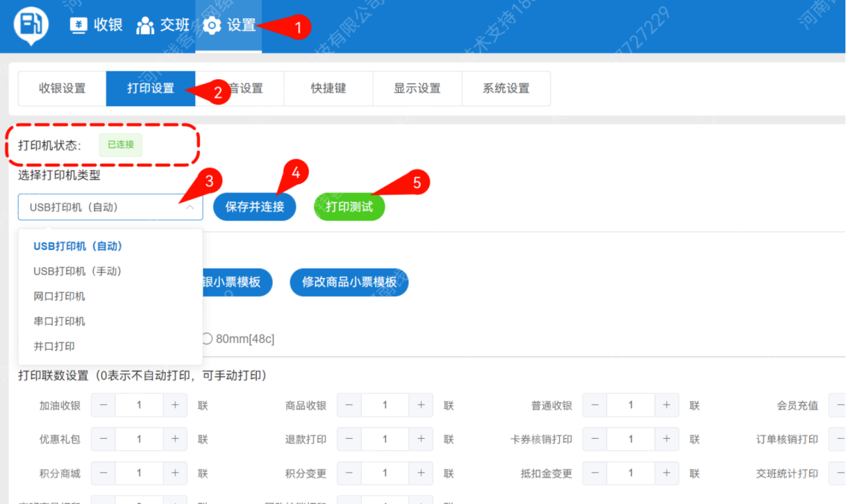Click the 普通收银 copies value field
This screenshot has height=504, width=846.
[631, 405]
